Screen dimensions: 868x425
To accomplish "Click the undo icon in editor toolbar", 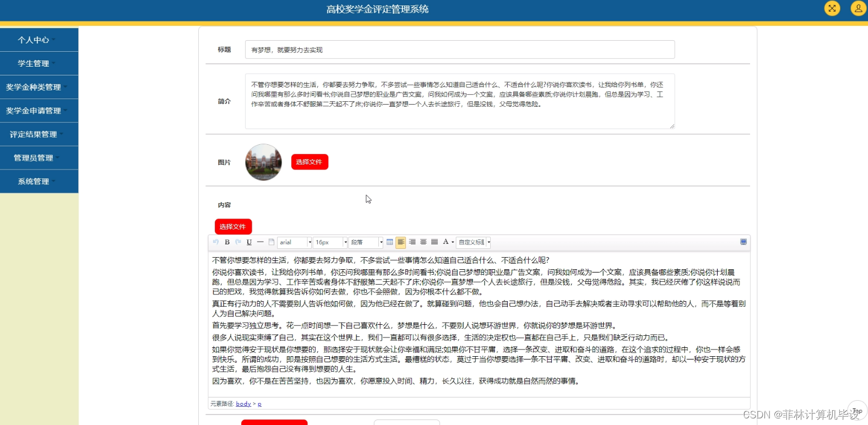I will (x=216, y=242).
